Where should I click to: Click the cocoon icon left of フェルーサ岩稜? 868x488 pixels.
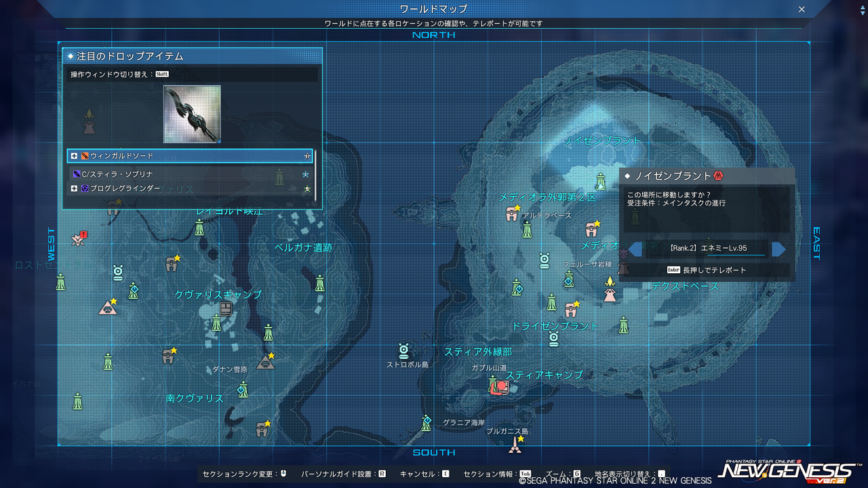click(x=544, y=261)
